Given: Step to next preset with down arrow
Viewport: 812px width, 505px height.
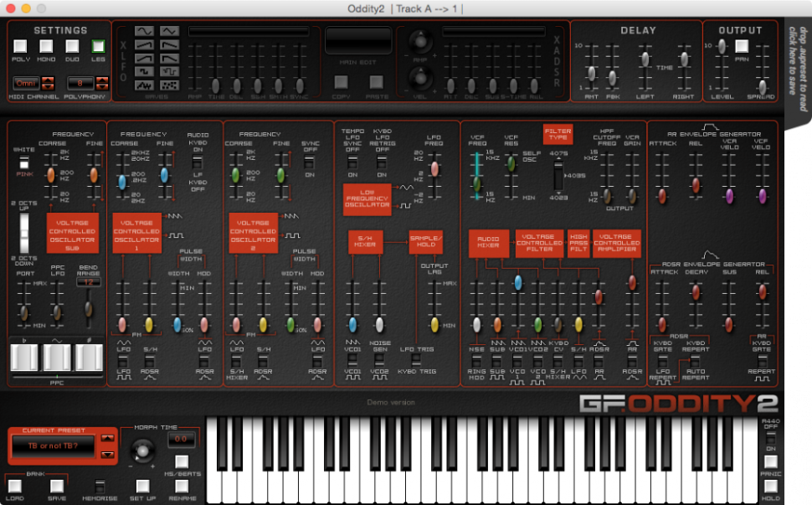Looking at the screenshot, I should (106, 455).
